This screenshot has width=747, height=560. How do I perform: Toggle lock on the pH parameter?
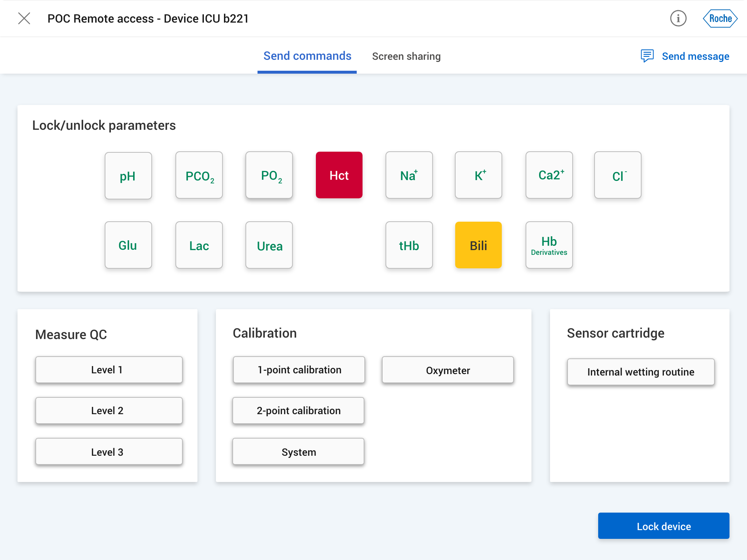point(128,176)
